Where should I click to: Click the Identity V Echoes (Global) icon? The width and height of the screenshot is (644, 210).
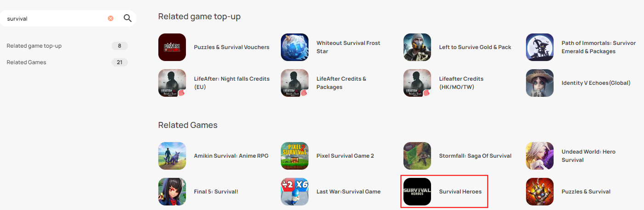tap(540, 83)
